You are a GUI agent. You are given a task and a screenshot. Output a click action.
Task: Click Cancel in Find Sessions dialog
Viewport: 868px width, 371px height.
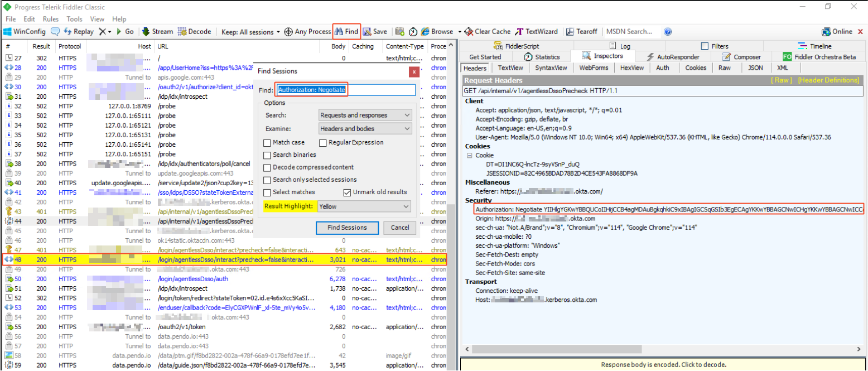[400, 228]
